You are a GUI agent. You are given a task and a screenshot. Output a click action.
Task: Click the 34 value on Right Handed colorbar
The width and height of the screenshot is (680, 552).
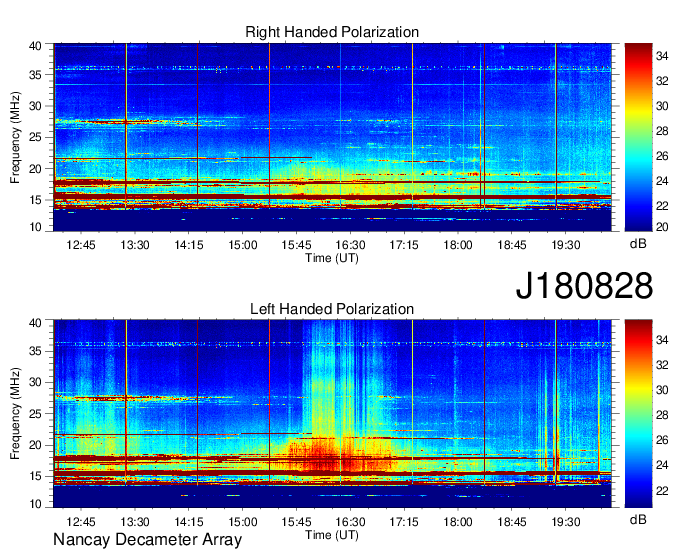pyautogui.click(x=662, y=56)
